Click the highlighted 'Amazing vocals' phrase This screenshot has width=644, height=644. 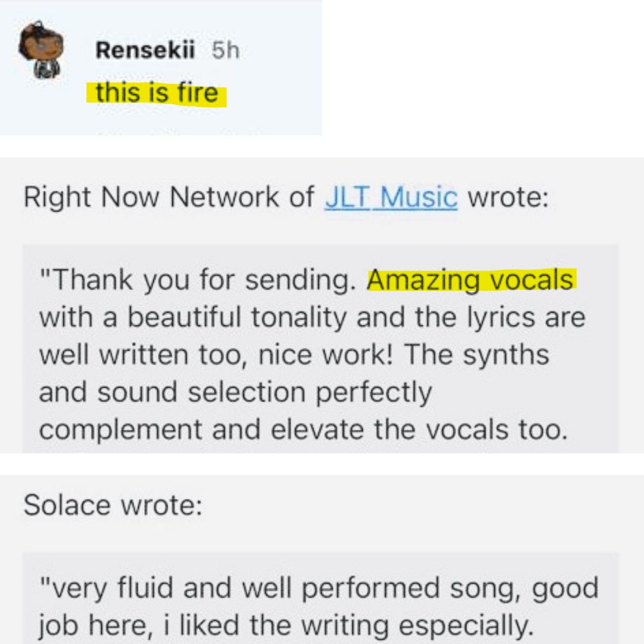click(x=472, y=280)
